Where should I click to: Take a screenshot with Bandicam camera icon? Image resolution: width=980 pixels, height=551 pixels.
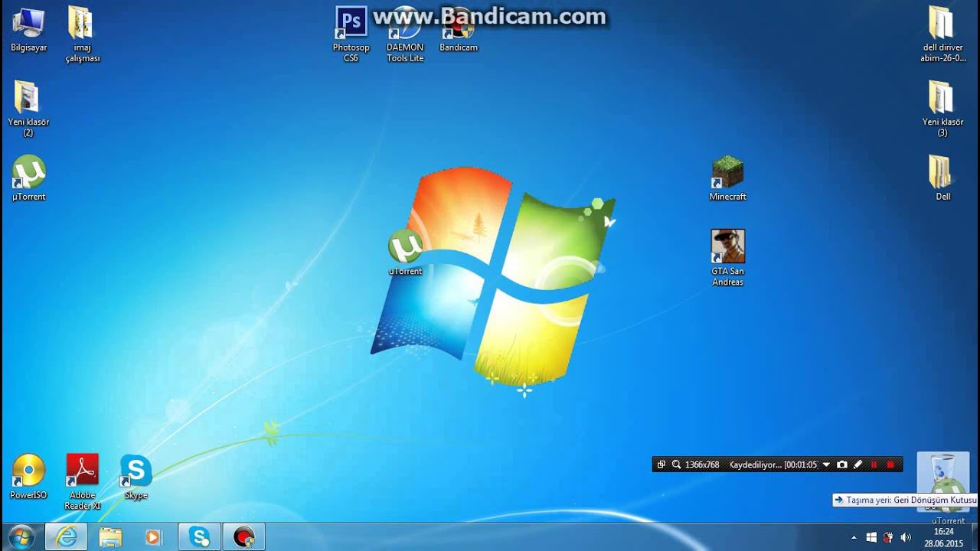point(842,465)
